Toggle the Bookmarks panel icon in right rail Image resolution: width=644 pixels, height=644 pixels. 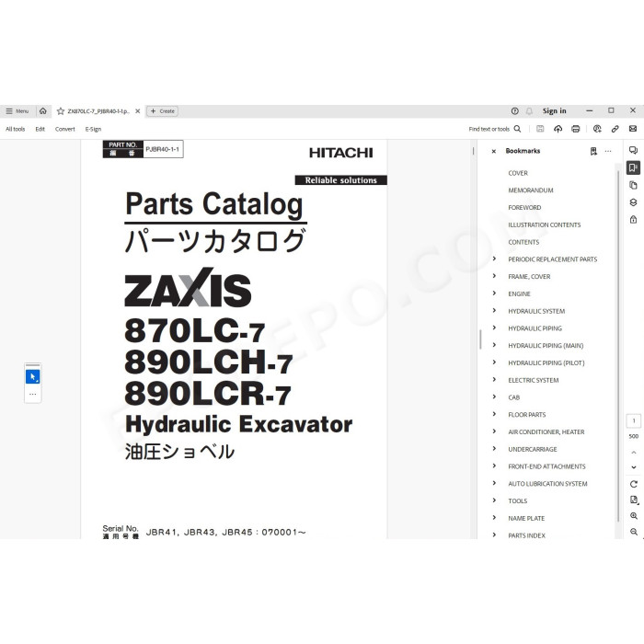pyautogui.click(x=633, y=167)
